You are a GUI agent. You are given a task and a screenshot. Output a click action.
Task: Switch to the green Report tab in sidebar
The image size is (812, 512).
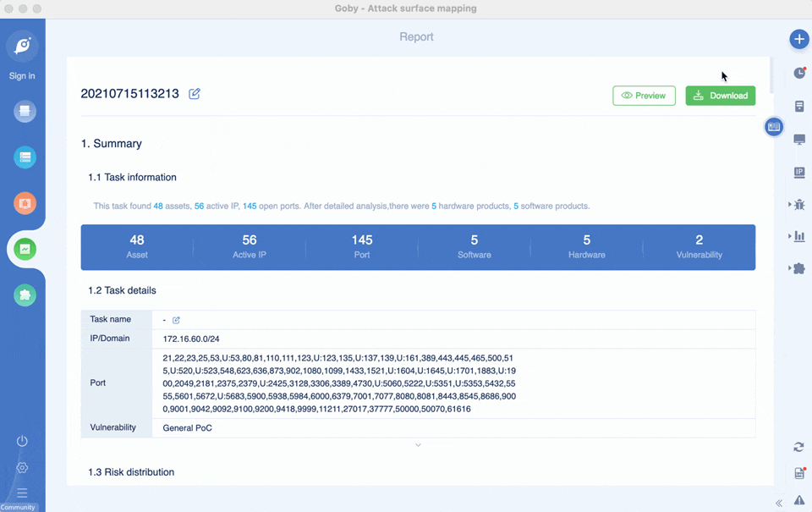25,249
